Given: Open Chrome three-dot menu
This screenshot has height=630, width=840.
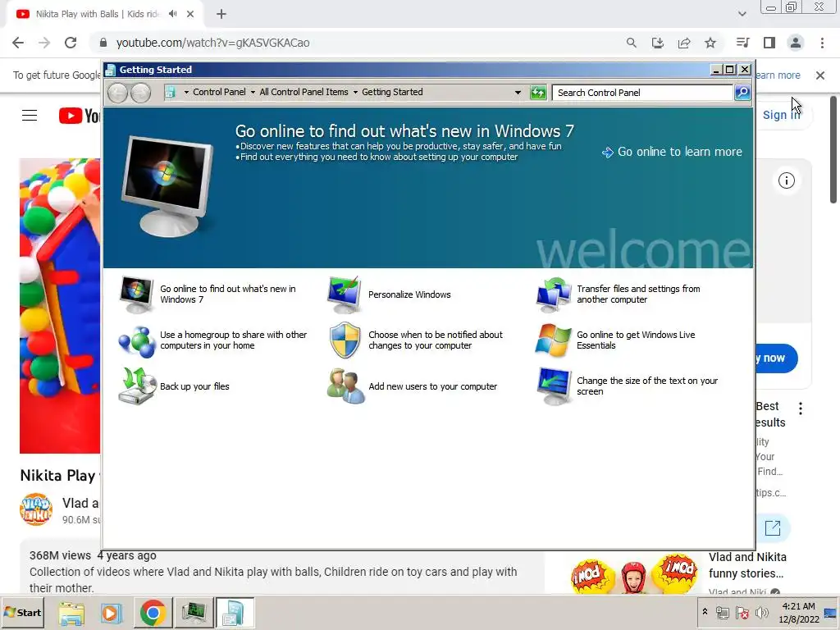Looking at the screenshot, I should [822, 43].
